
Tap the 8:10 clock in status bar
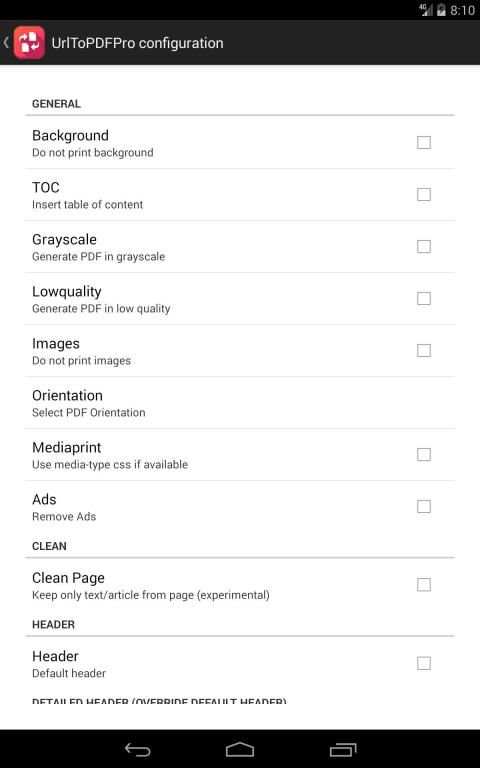462,10
